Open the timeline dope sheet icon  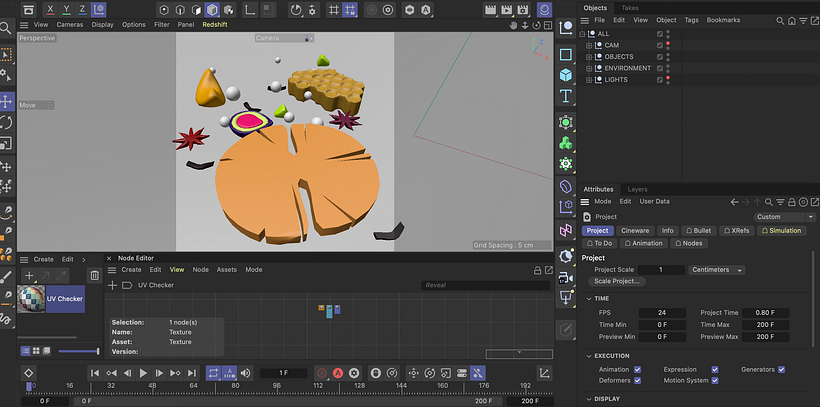tap(544, 373)
